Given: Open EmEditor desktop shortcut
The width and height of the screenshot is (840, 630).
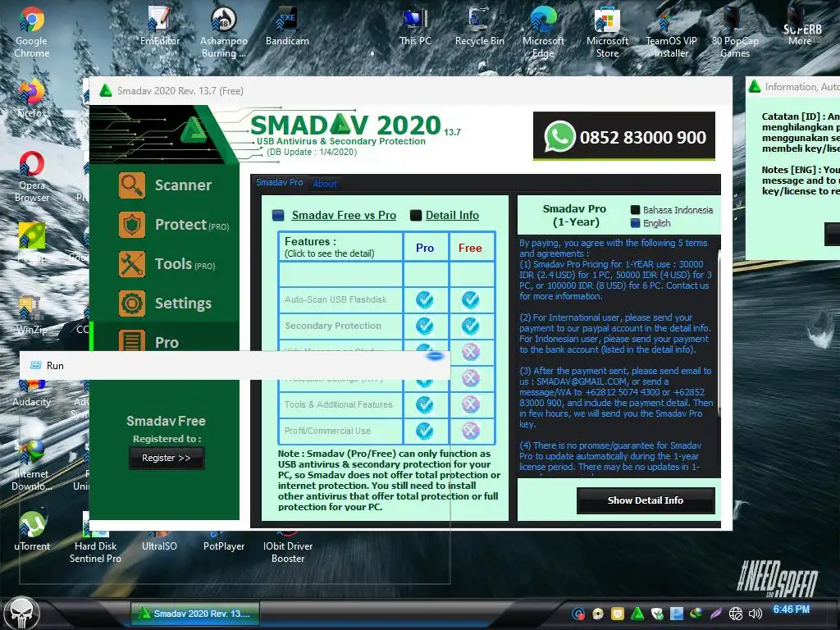Looking at the screenshot, I should pos(160,27).
